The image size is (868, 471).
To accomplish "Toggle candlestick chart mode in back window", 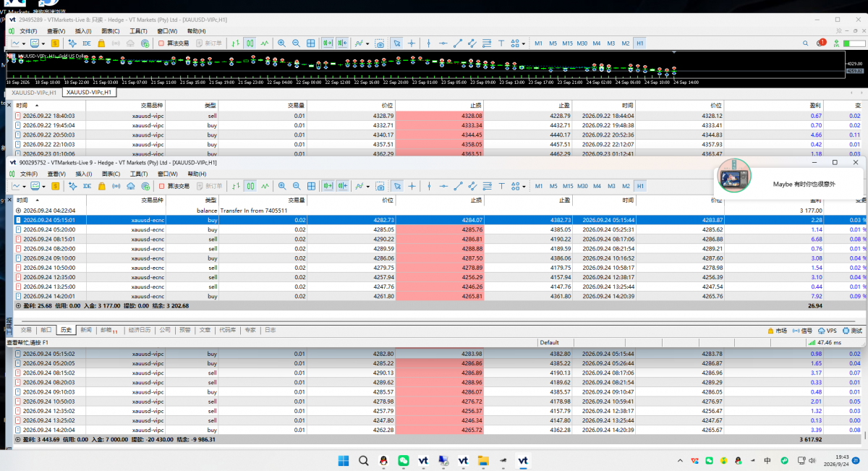I will (x=250, y=43).
